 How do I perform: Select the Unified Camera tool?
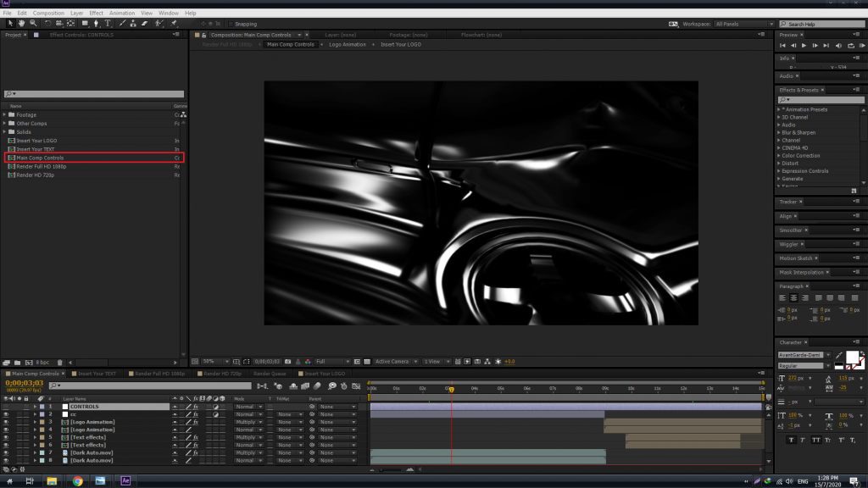pos(58,23)
